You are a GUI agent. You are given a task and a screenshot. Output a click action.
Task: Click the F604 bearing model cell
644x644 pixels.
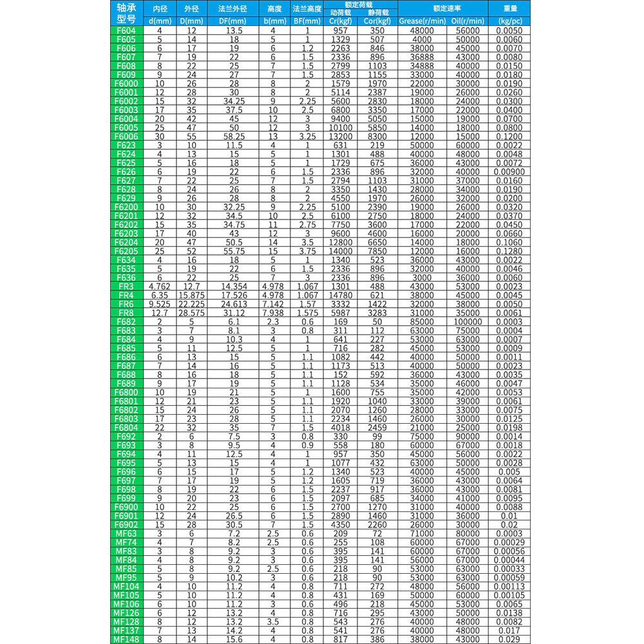[x=126, y=30]
